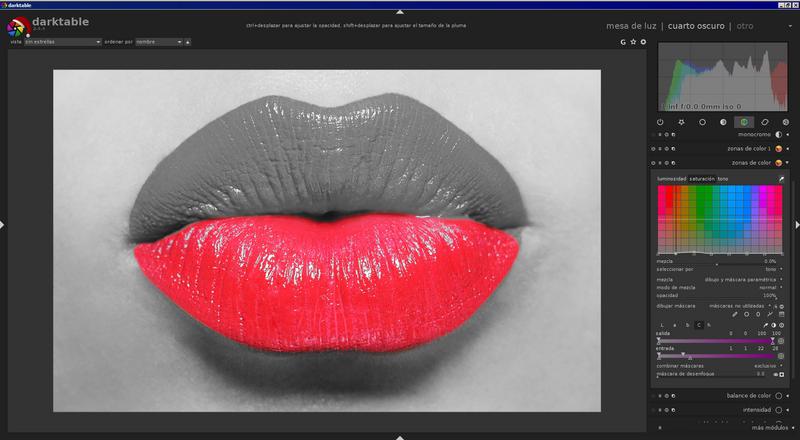Viewport: 800px width, 440px height.
Task: Open the vista filter dropdown
Action: (x=63, y=42)
